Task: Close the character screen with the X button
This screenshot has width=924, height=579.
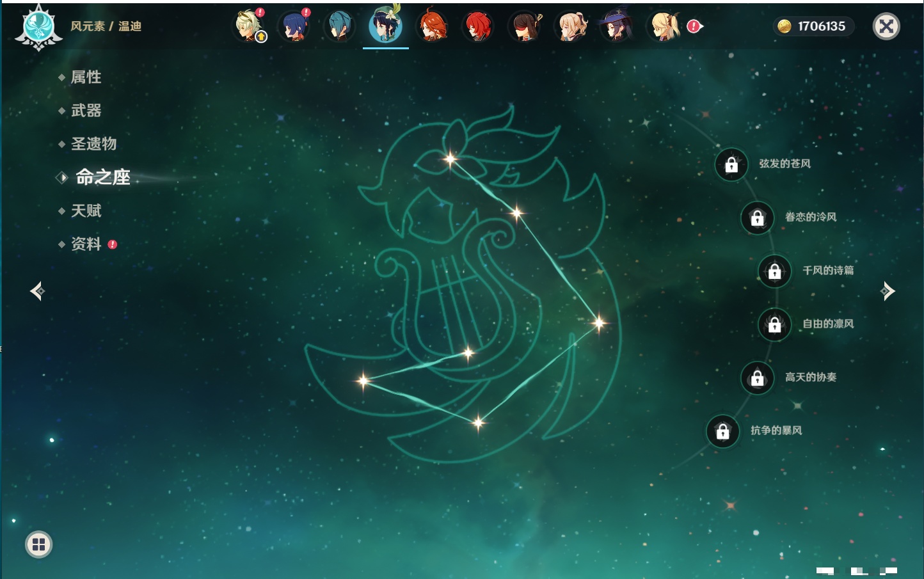Action: click(886, 26)
